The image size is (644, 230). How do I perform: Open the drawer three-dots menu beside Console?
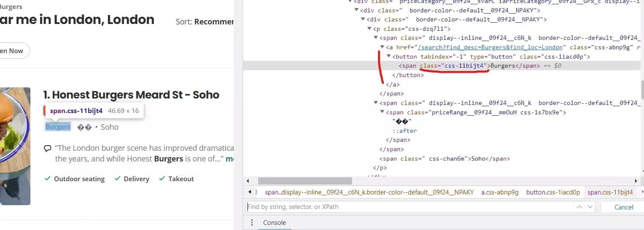click(x=252, y=223)
